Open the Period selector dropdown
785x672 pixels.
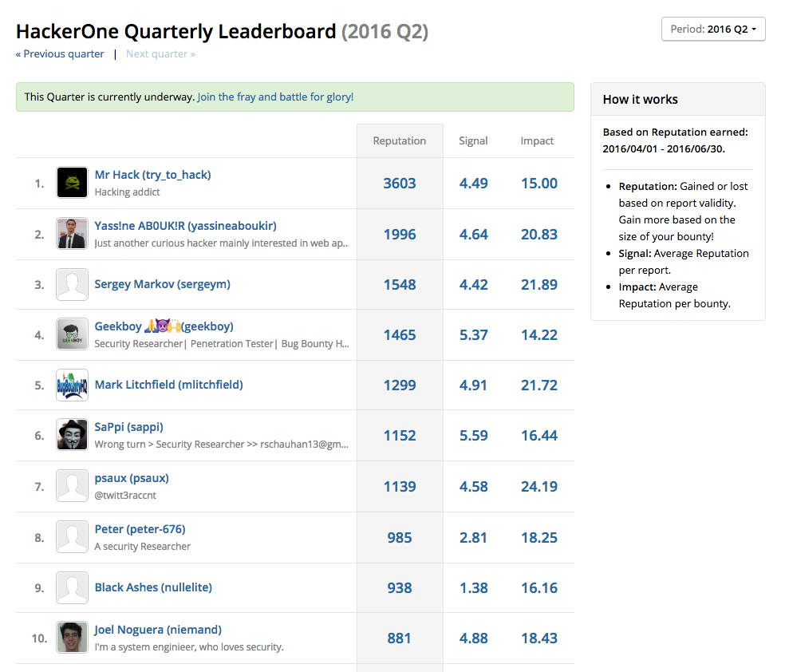712,28
